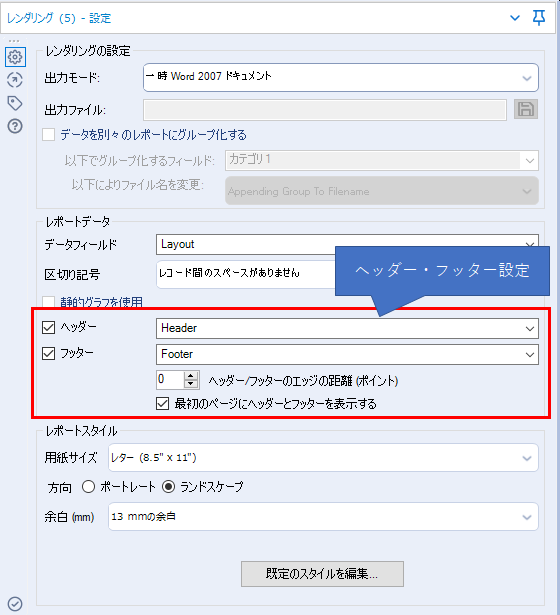Click the 用紙サイズ label
Screen dimensions: 560x615
[x=71, y=457]
